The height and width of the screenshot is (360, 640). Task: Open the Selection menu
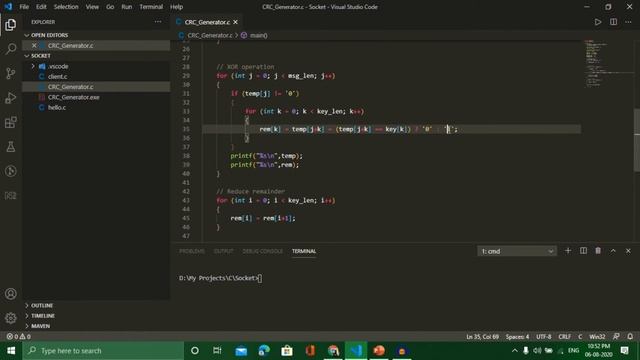click(x=66, y=7)
